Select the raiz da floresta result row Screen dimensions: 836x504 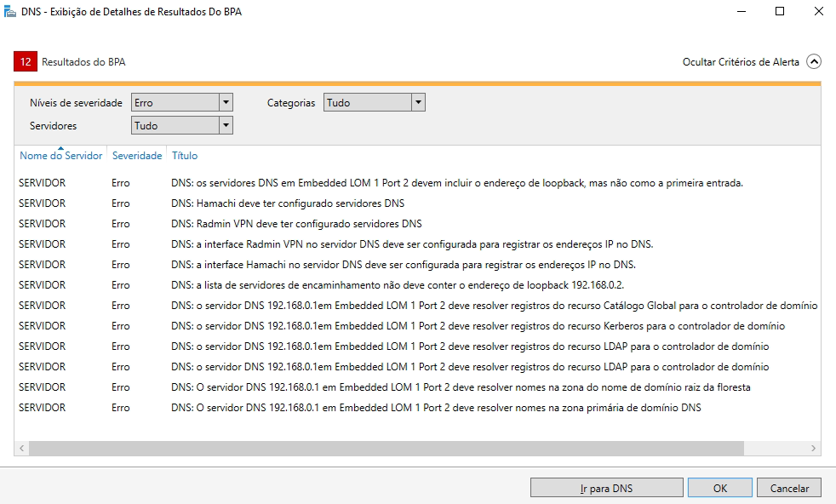pyautogui.click(x=418, y=387)
